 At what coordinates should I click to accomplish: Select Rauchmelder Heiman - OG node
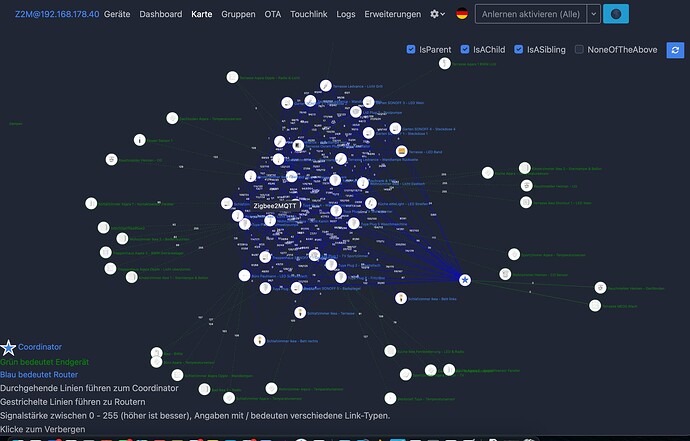111,159
